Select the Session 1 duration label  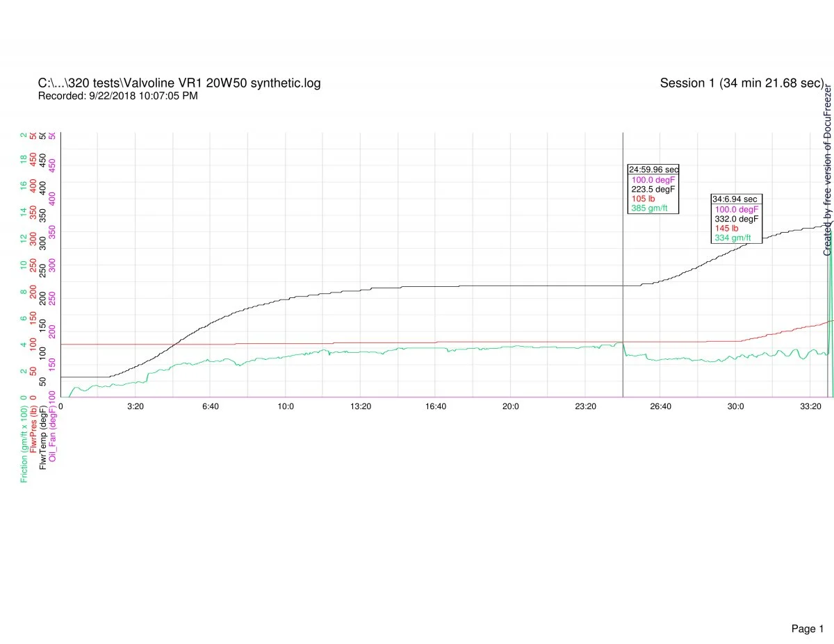742,83
